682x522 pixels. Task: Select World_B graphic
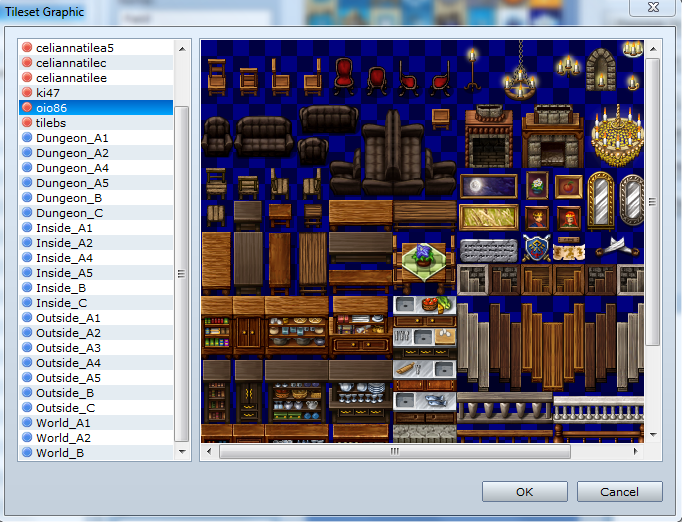pos(96,452)
